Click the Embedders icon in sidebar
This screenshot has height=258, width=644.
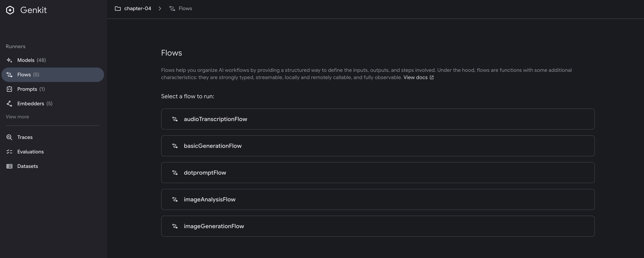(x=9, y=104)
